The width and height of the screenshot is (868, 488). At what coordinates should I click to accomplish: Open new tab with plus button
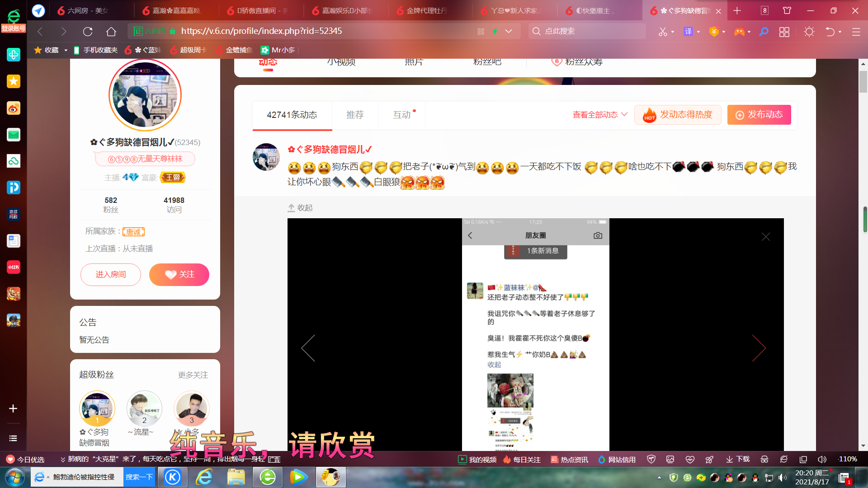(737, 10)
